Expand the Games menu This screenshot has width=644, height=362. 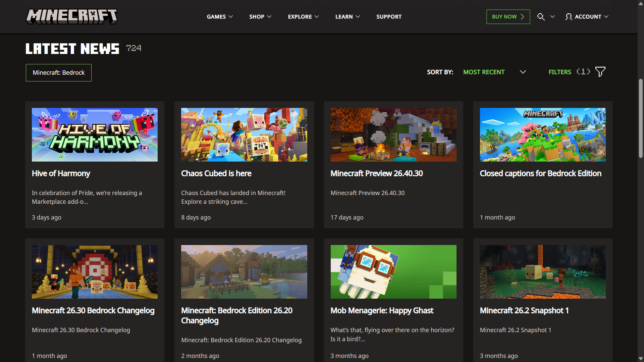click(220, 17)
